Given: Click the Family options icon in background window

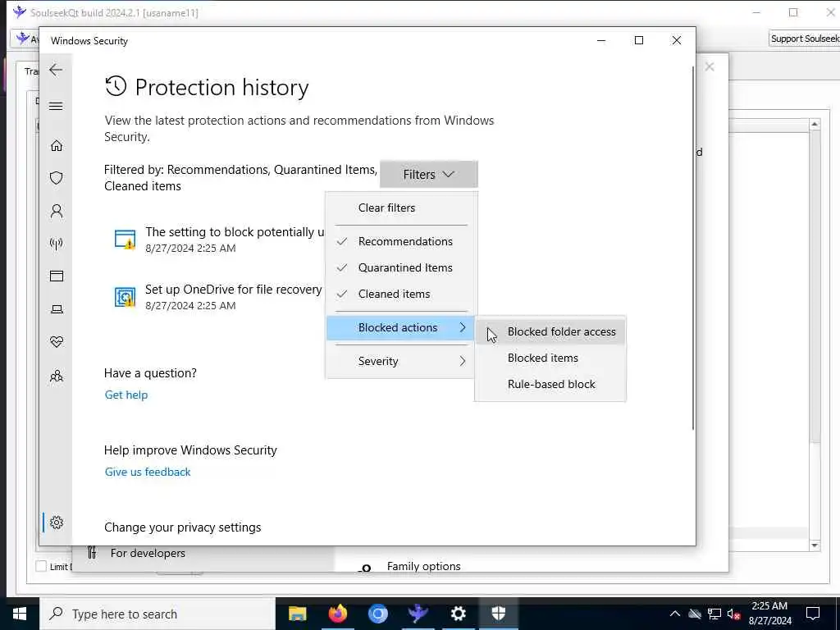Looking at the screenshot, I should click(x=365, y=568).
